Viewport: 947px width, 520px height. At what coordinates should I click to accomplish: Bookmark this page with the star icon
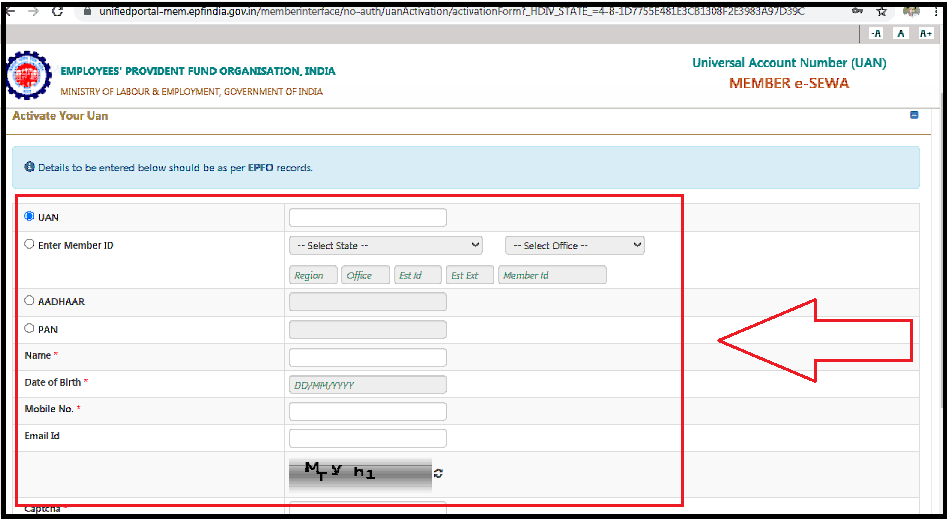(x=881, y=11)
